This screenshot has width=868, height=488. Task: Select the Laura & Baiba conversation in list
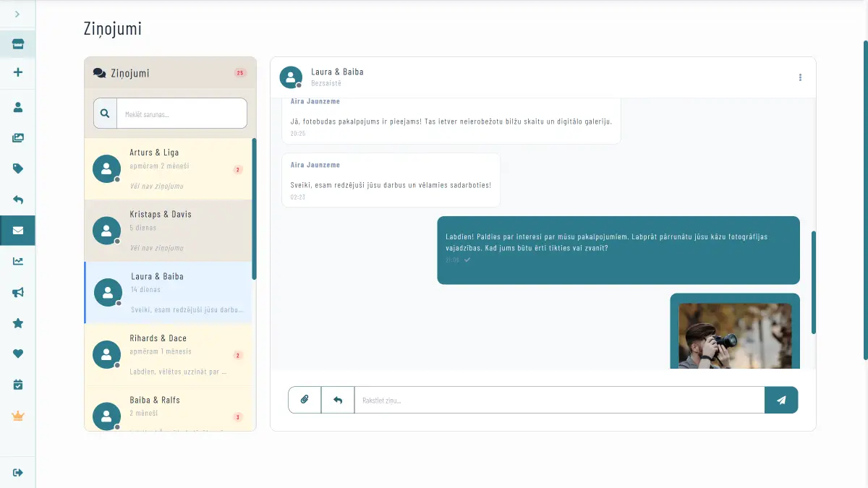[168, 292]
